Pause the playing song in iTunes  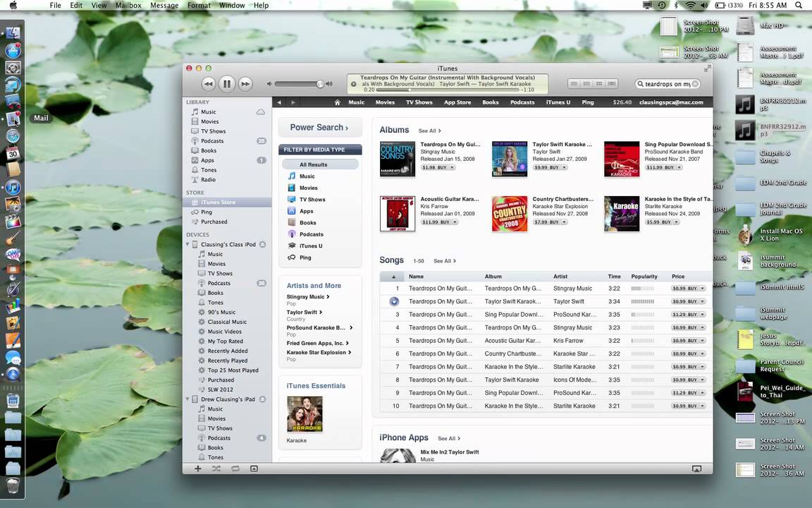coord(227,83)
